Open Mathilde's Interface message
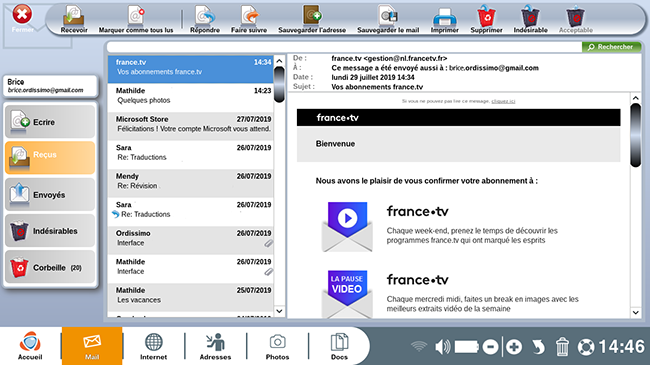The image size is (650, 365). pos(191,269)
